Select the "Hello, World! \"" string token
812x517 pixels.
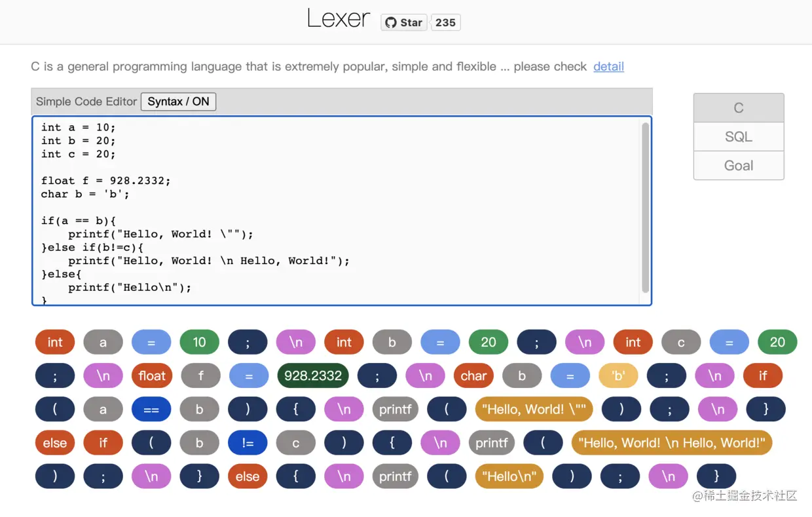(x=534, y=410)
